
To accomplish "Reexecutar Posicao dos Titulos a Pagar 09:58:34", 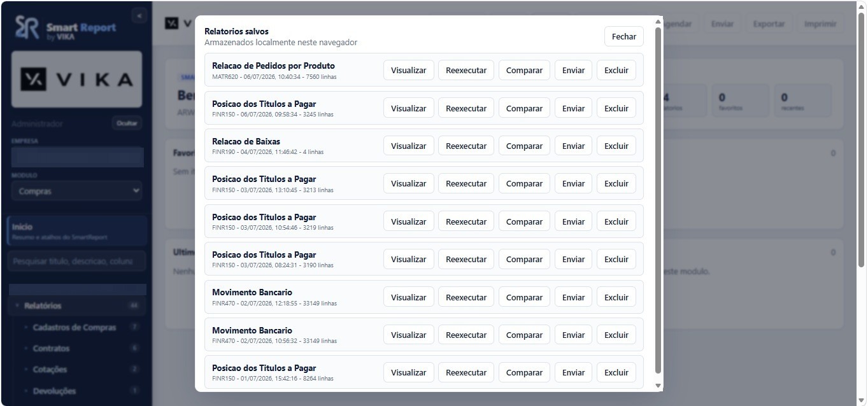I will coord(466,108).
